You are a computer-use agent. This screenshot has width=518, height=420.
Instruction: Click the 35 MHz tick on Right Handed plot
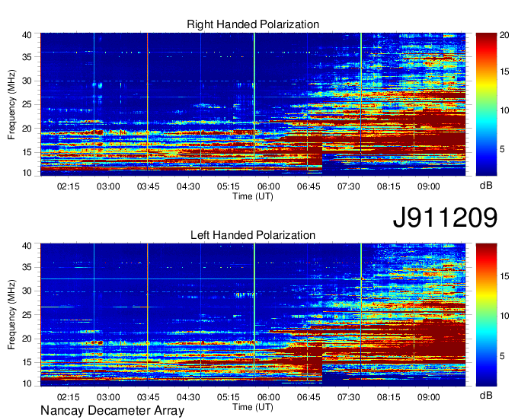click(27, 57)
